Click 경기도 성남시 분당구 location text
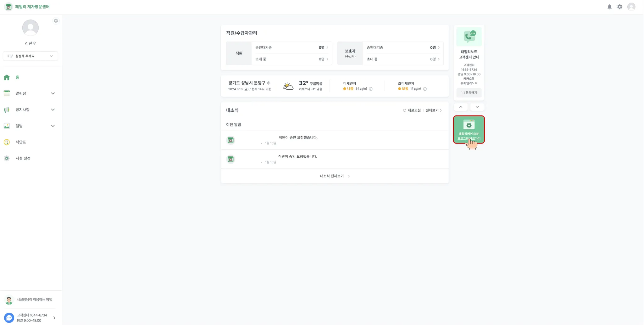This screenshot has width=644, height=325. [247, 83]
